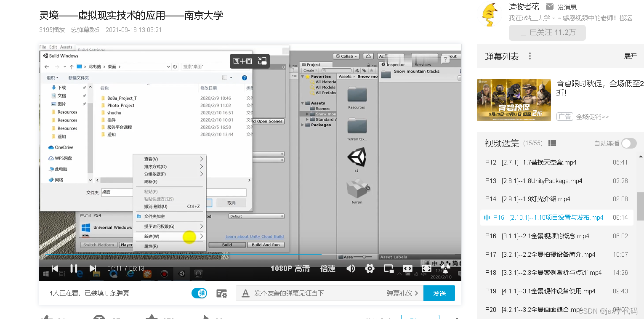The height and width of the screenshot is (319, 644).
Task: Select 撤消 删除(U) context menu entry
Action: click(x=169, y=207)
